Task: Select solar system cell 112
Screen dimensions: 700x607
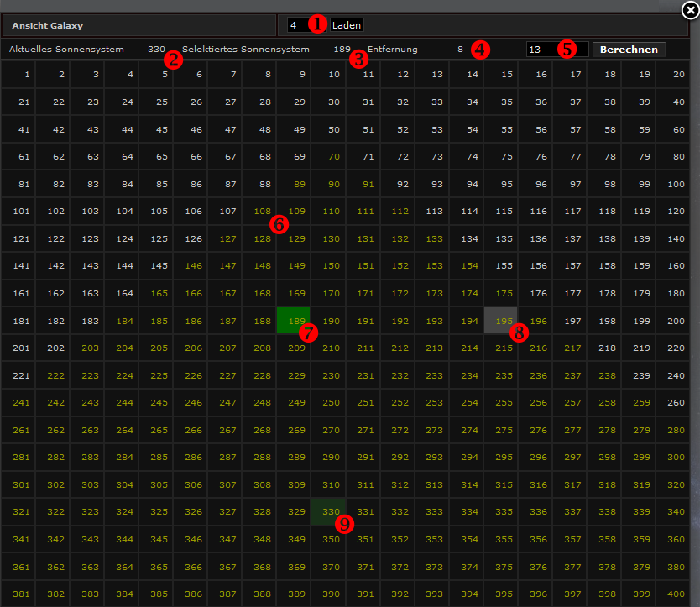Action: point(397,211)
